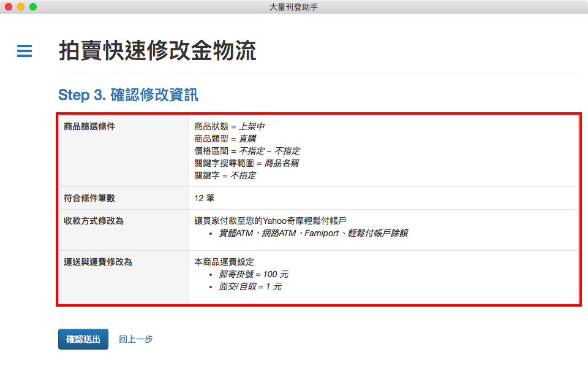
Task: Select the 商品篩選條件 row label
Action: click(89, 126)
